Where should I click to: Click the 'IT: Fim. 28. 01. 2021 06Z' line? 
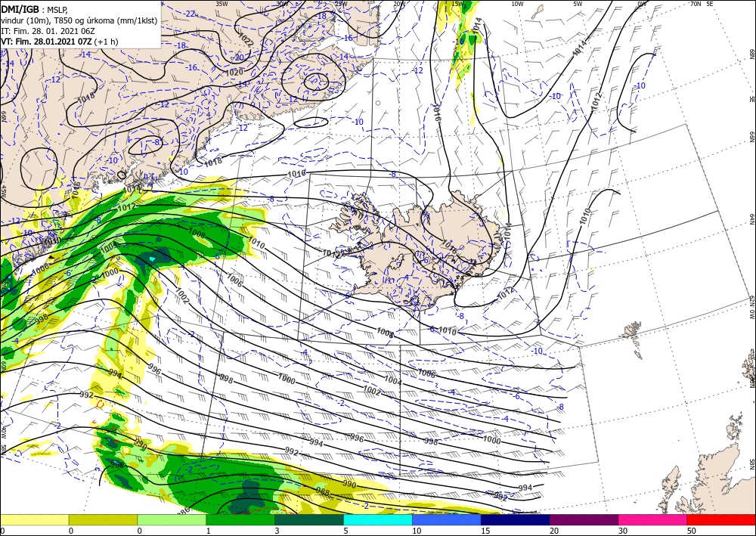48,31
